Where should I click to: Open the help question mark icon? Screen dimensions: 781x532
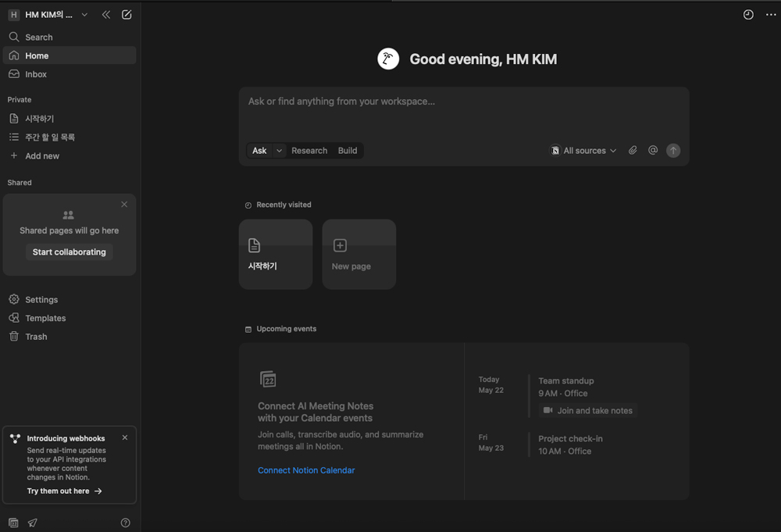pyautogui.click(x=126, y=523)
